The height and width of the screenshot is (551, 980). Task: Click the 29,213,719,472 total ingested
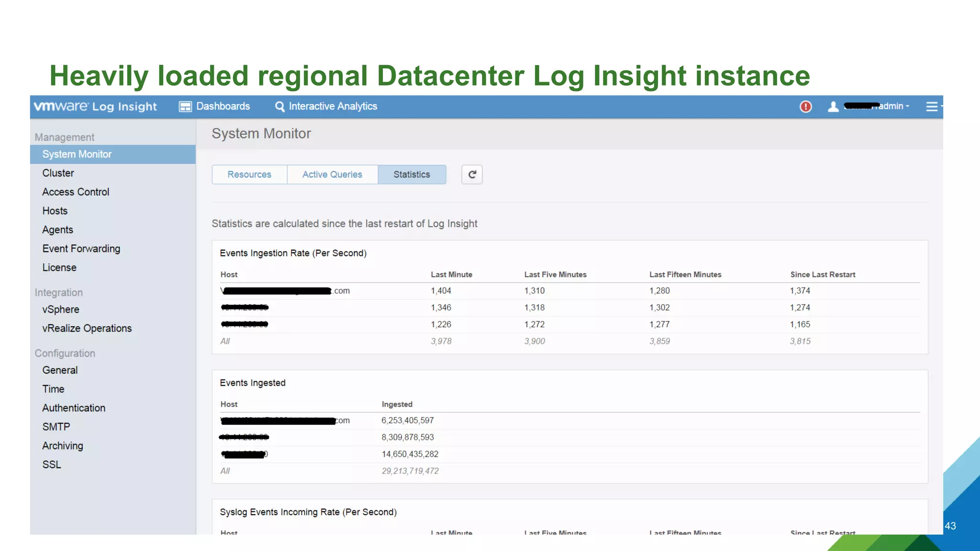coord(410,471)
